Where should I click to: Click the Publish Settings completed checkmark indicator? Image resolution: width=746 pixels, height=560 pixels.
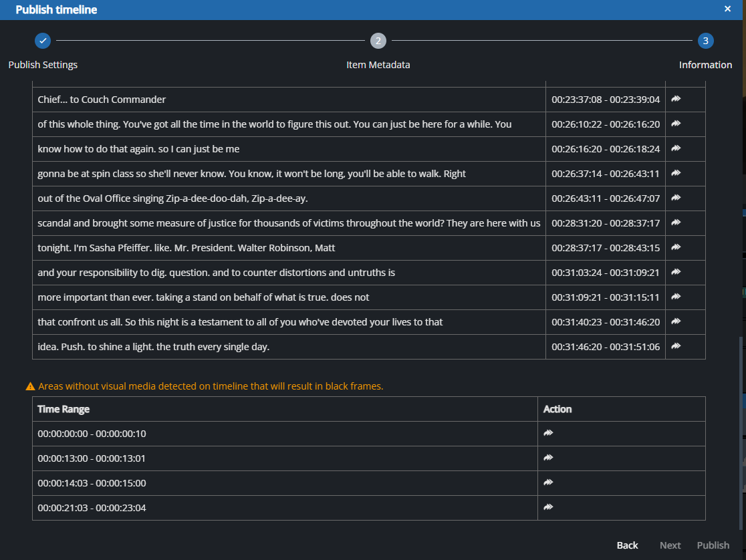pyautogui.click(x=42, y=41)
